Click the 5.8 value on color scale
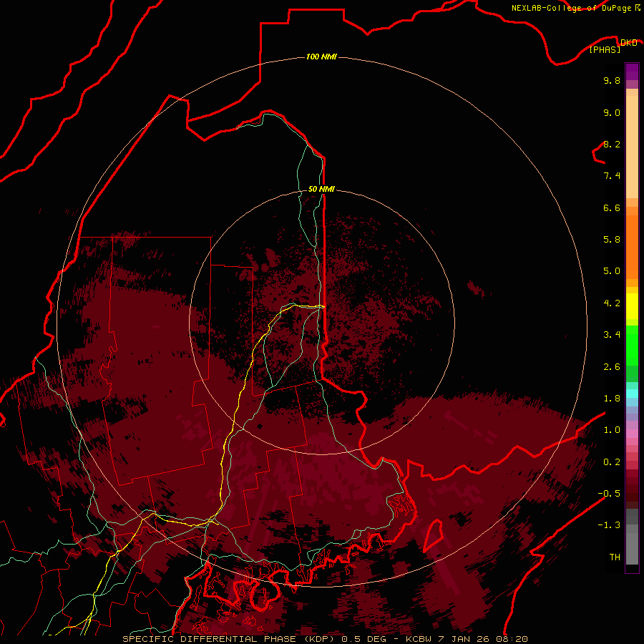This screenshot has height=644, width=644. coord(612,239)
